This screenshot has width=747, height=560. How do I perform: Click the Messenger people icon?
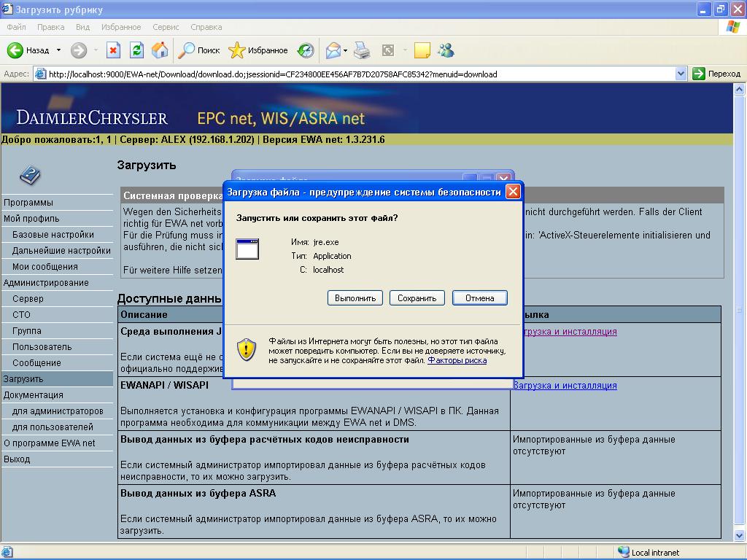446,50
